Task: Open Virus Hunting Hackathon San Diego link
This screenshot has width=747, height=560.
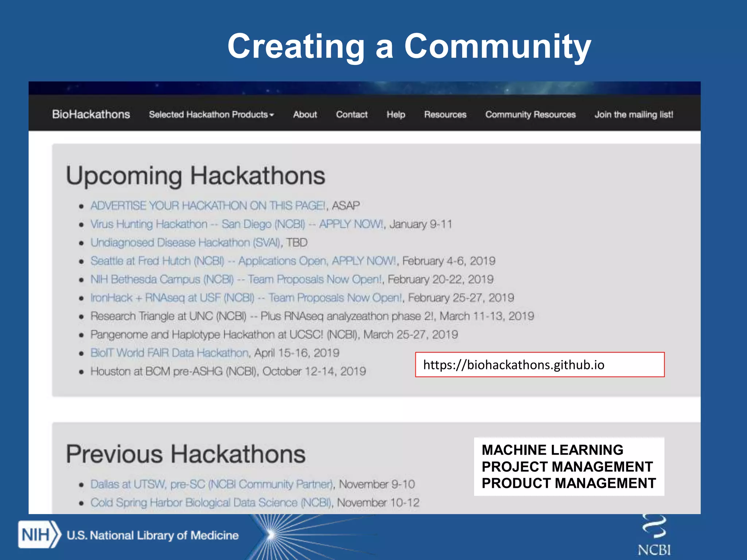Action: [x=237, y=224]
